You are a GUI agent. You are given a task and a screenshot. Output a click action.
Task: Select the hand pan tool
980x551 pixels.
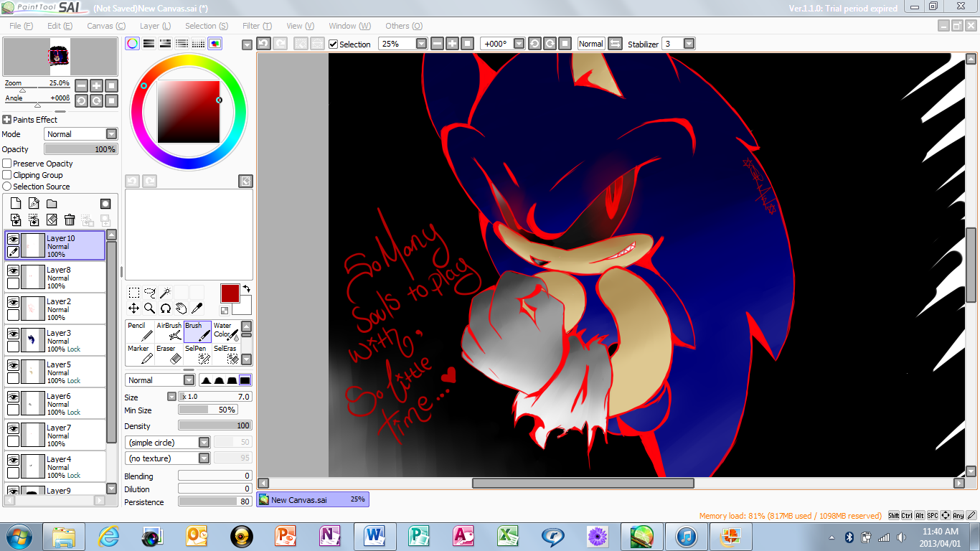(181, 309)
